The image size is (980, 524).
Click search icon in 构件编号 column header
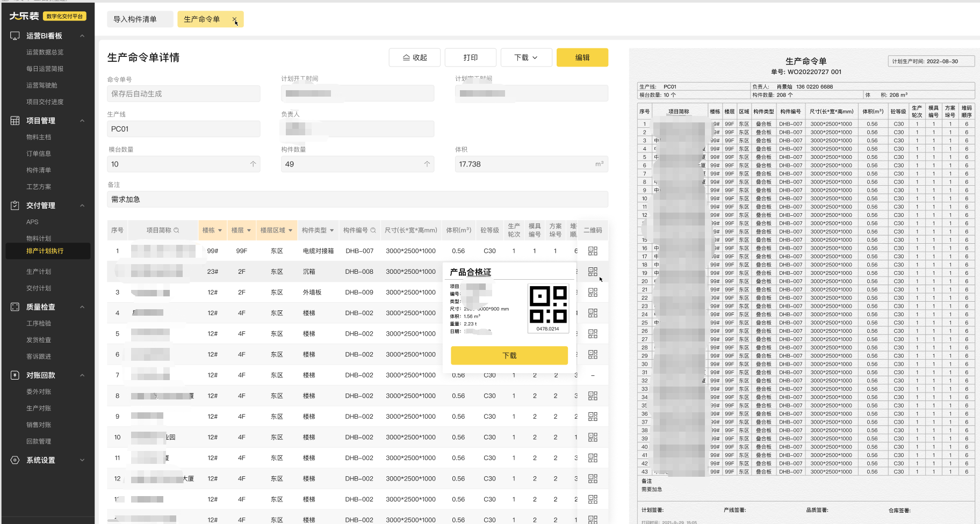tap(373, 230)
